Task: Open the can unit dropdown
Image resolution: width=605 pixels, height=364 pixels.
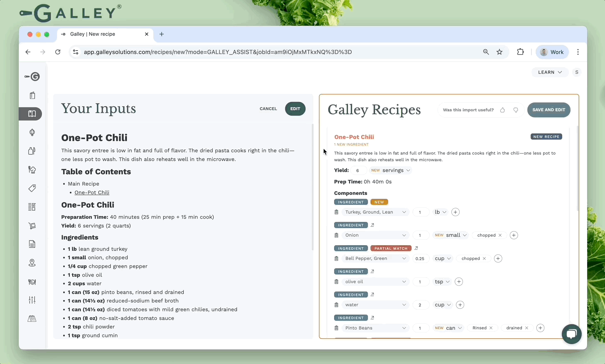Action: tap(448, 328)
